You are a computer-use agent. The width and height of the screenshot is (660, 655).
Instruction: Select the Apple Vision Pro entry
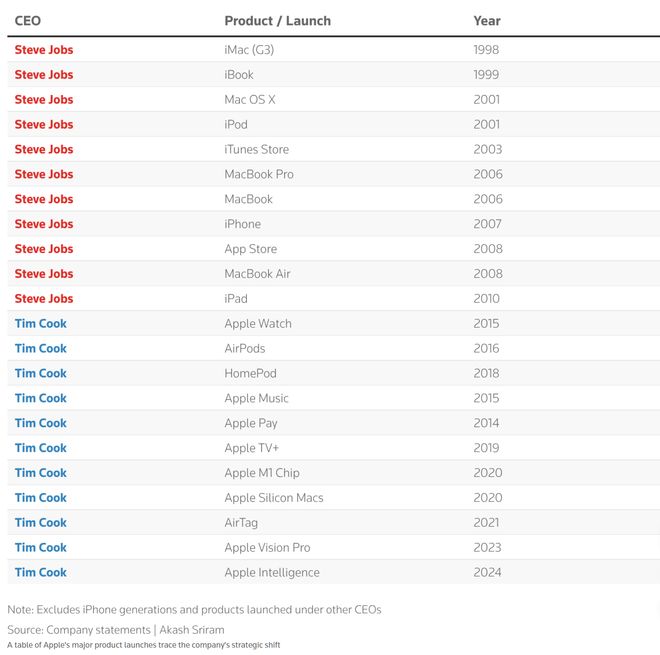pyautogui.click(x=267, y=547)
